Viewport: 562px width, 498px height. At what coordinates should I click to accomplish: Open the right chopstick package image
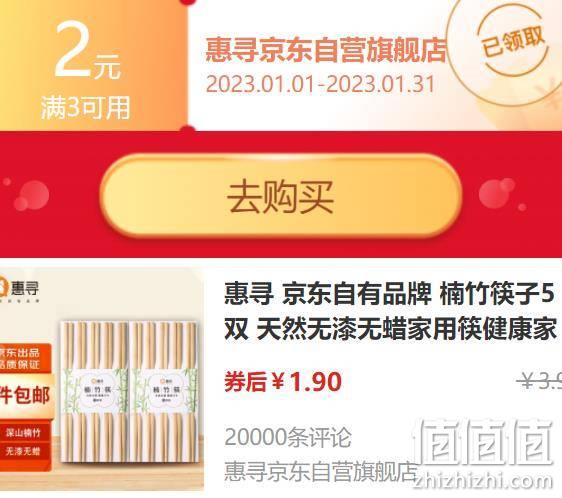click(x=164, y=392)
